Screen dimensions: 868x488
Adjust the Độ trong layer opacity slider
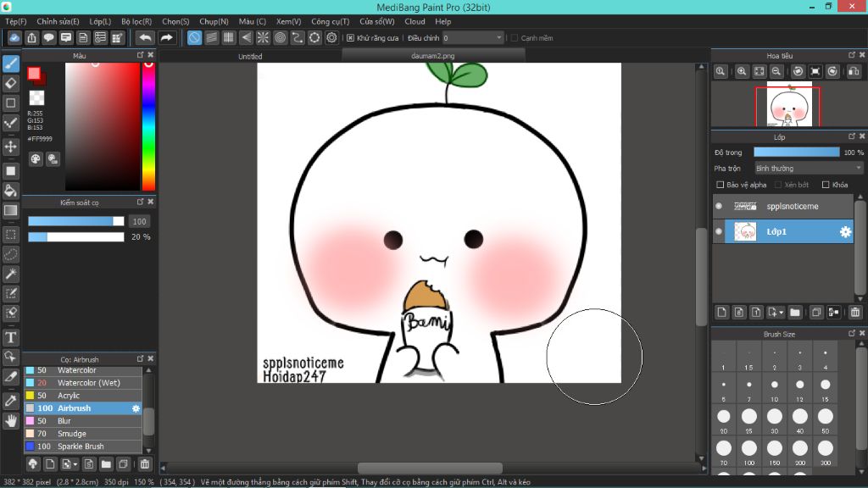tap(797, 152)
